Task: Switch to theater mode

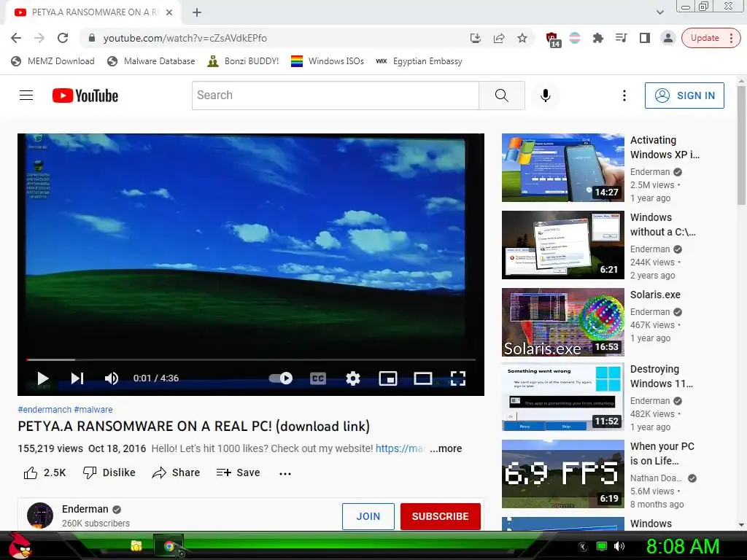Action: click(x=423, y=378)
